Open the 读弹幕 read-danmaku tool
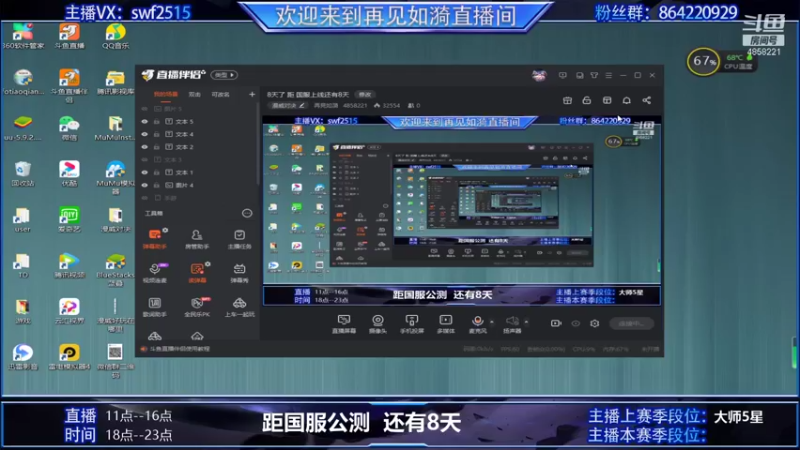 click(x=197, y=272)
